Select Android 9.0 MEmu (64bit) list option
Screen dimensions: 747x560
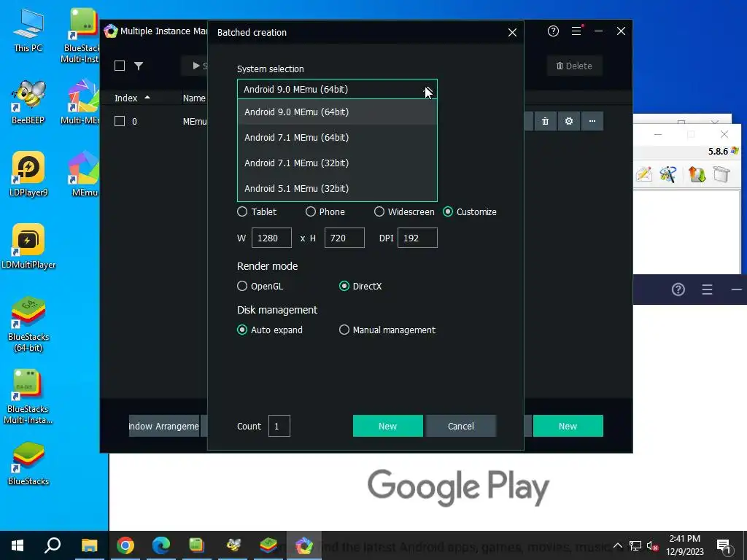pos(337,112)
